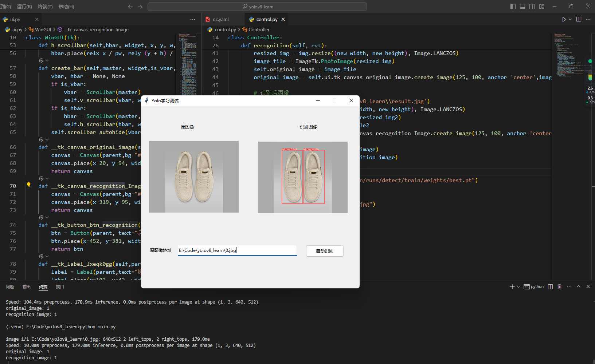Minimize the Yolo学习测试 window

coord(318,100)
